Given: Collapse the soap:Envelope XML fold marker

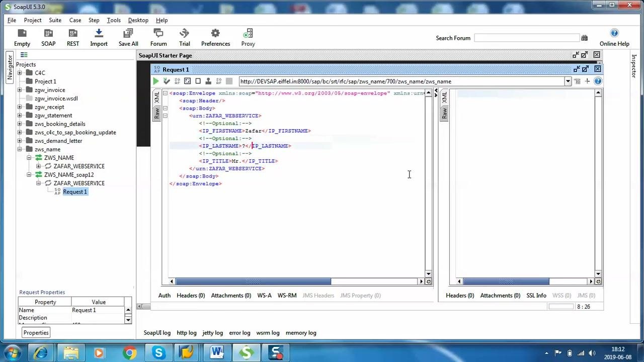Looking at the screenshot, I should coord(165,93).
